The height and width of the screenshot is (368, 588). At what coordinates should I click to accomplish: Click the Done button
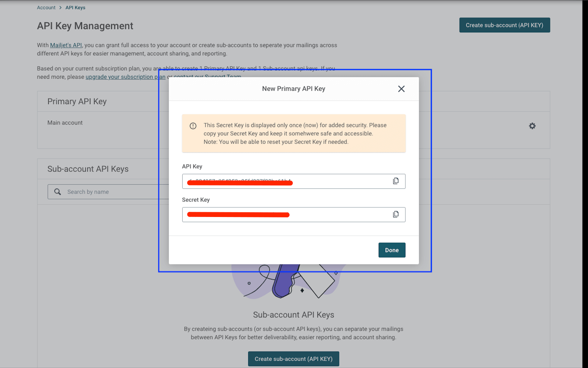pos(392,250)
